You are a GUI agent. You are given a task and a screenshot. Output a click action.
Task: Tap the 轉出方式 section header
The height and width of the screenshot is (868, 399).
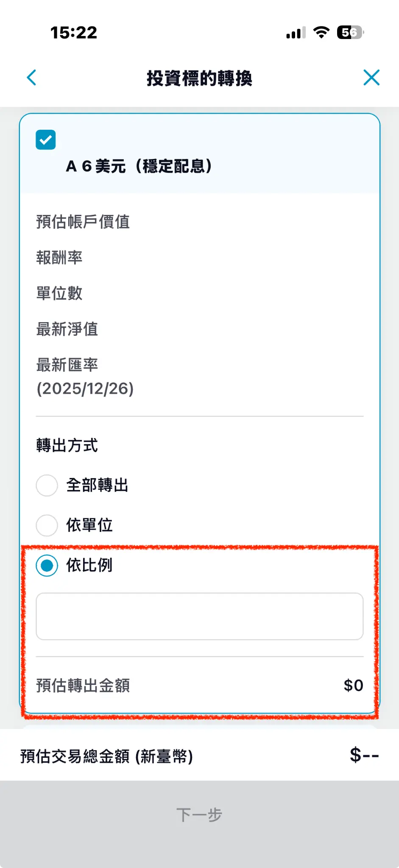66,445
